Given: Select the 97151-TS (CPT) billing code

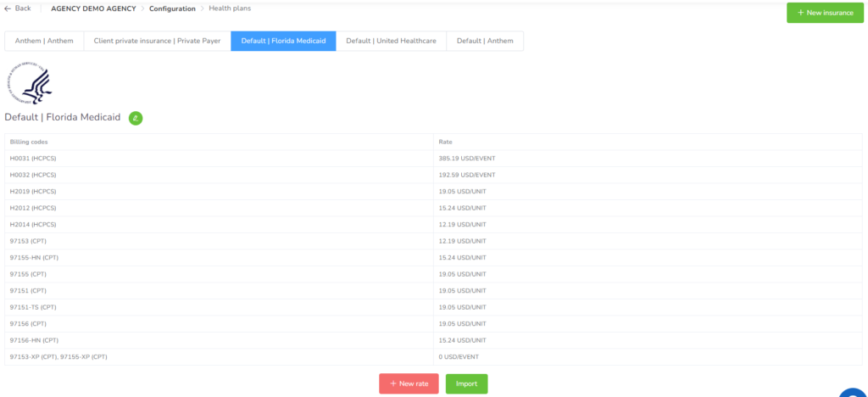Looking at the screenshot, I should (x=33, y=307).
